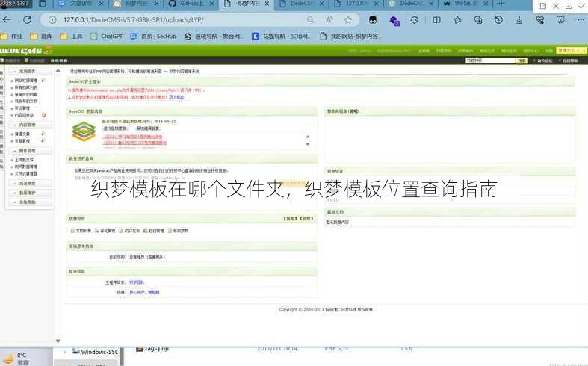Open 官方论坛 link in header
This screenshot has height=366, width=588.
coord(543,61)
